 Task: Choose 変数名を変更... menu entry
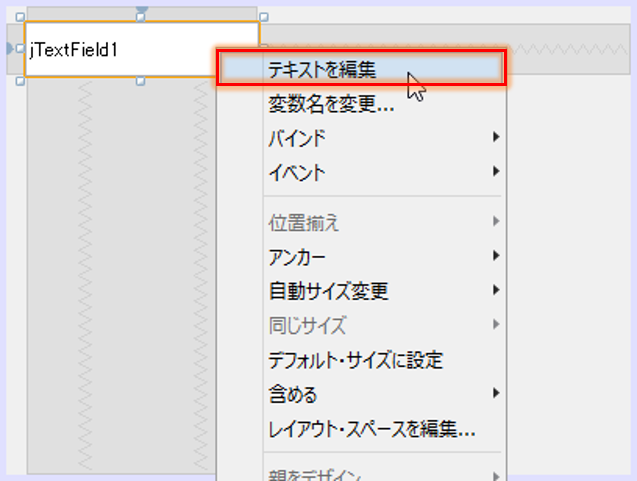coord(330,104)
